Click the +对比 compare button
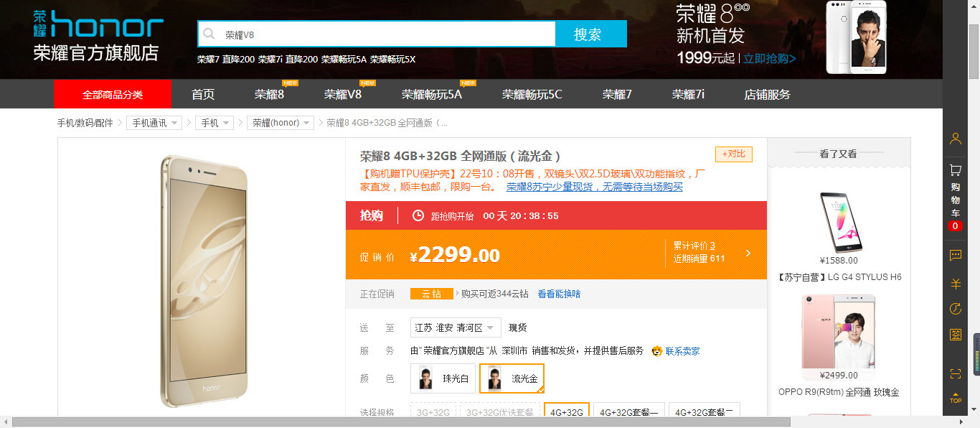 click(x=734, y=154)
